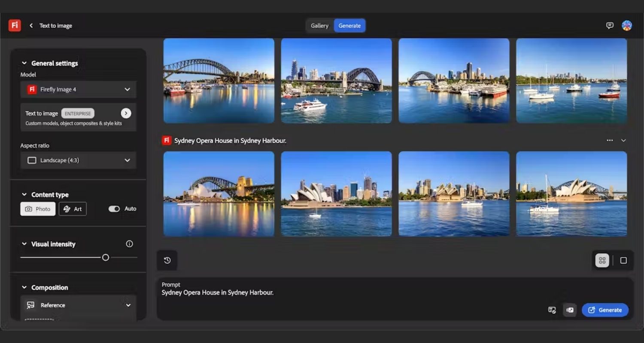Open the Landscape (4:3) aspect ratio dropdown
This screenshot has width=644, height=343.
pos(79,160)
